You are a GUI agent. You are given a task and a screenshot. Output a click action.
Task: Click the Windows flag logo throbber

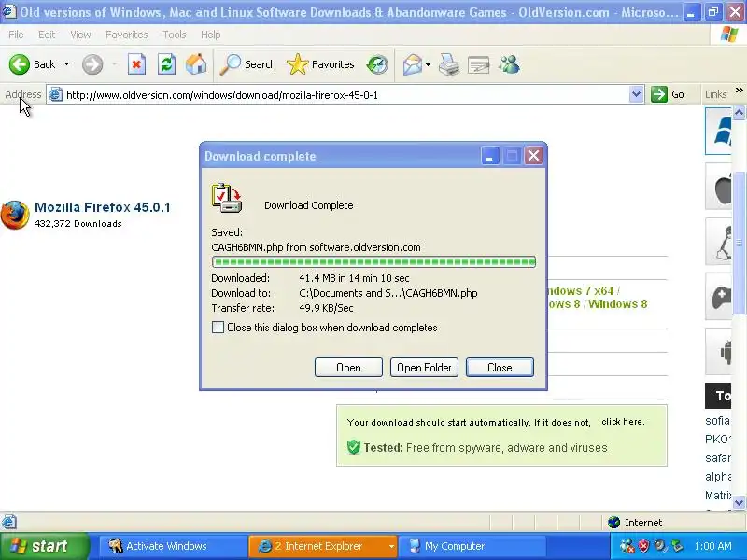tap(729, 35)
